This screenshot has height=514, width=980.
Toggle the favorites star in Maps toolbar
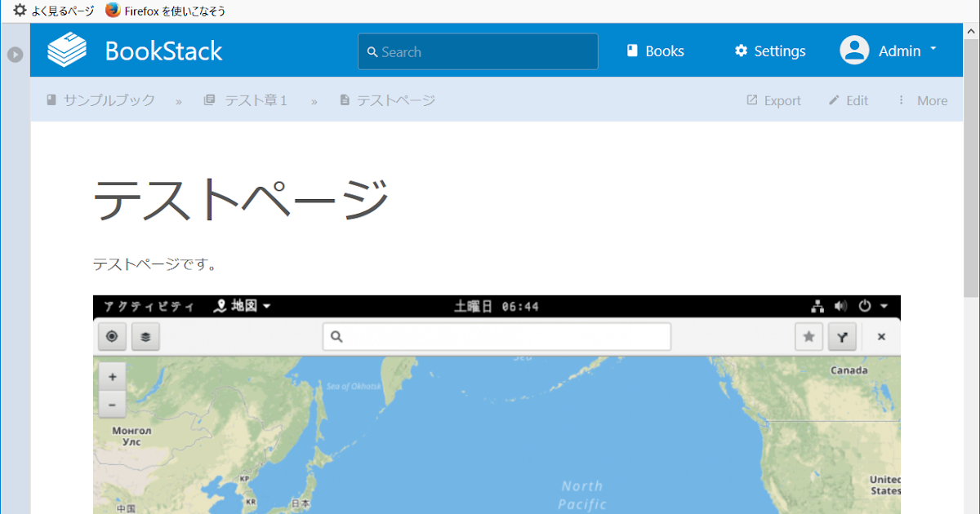click(808, 336)
